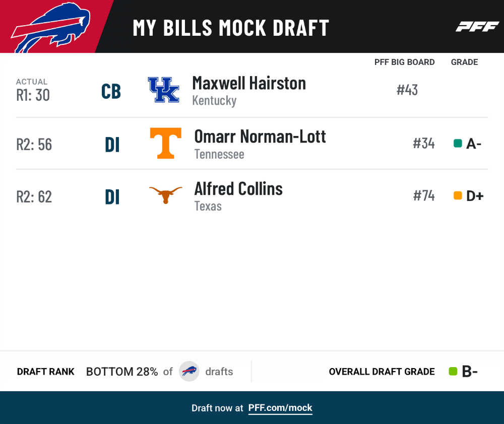The height and width of the screenshot is (424, 504).
Task: Select Maxwell Hairston player name
Action: [x=249, y=83]
